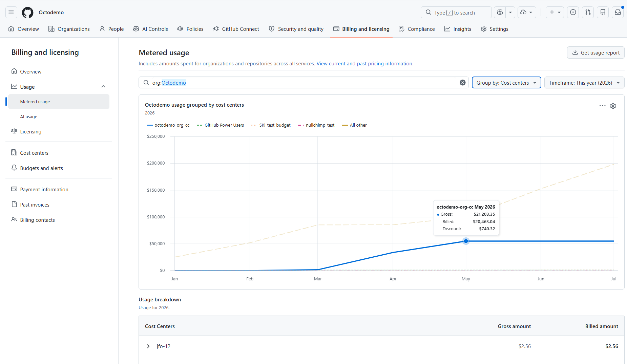Toggle All other legend series
Image resolution: width=627 pixels, height=364 pixels.
pyautogui.click(x=354, y=125)
